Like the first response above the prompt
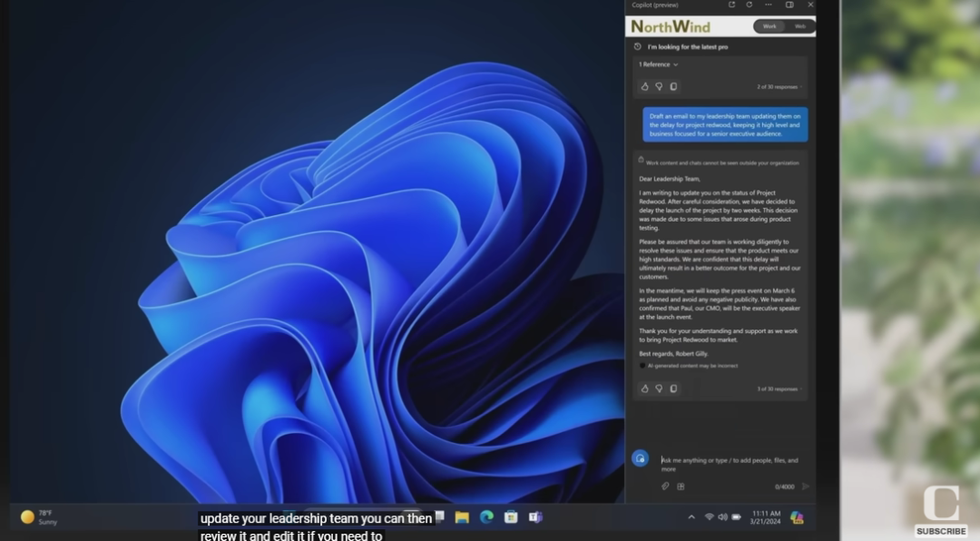The width and height of the screenshot is (980, 541). tap(645, 86)
